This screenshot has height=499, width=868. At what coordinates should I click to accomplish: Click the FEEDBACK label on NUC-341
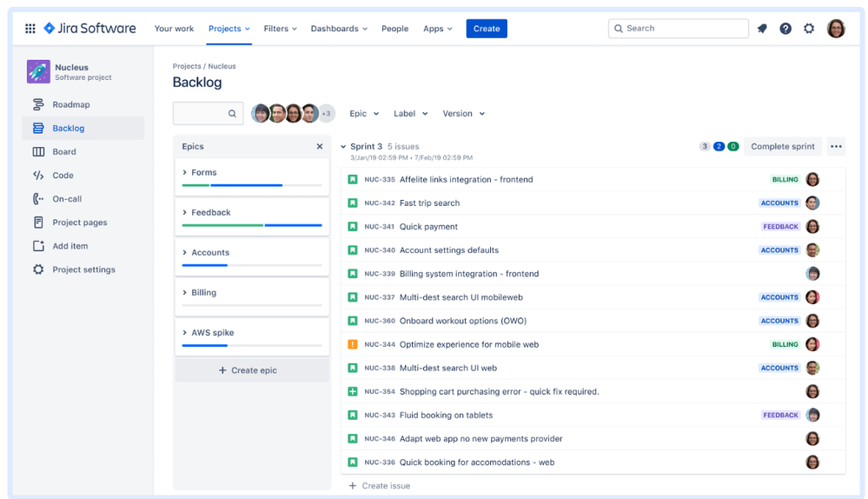click(780, 227)
